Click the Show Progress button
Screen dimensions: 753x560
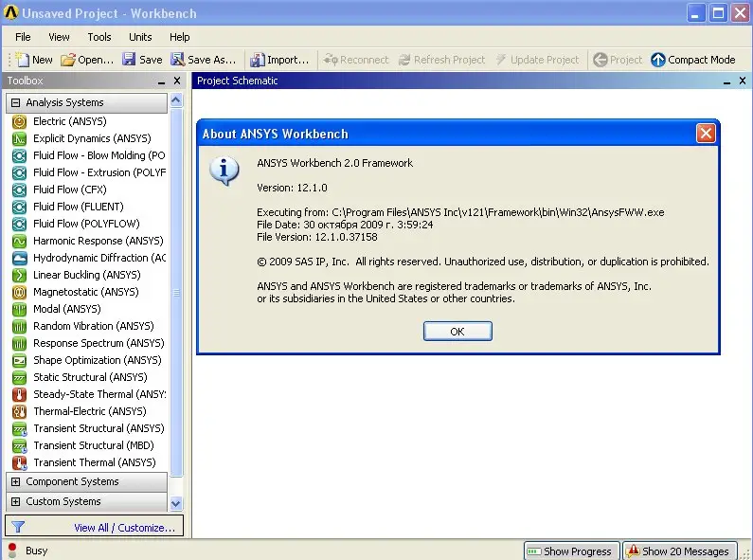click(x=571, y=551)
